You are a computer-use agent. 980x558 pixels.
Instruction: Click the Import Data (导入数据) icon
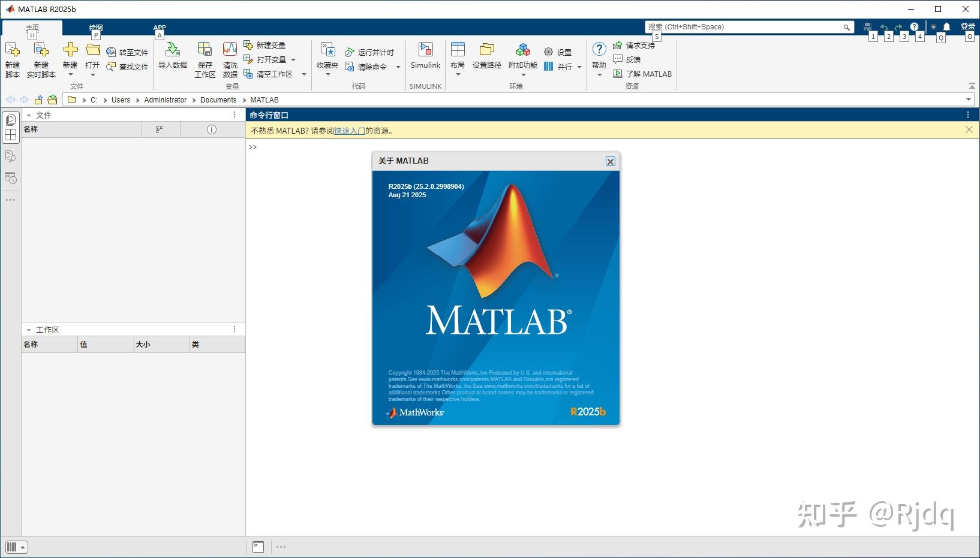coord(173,50)
